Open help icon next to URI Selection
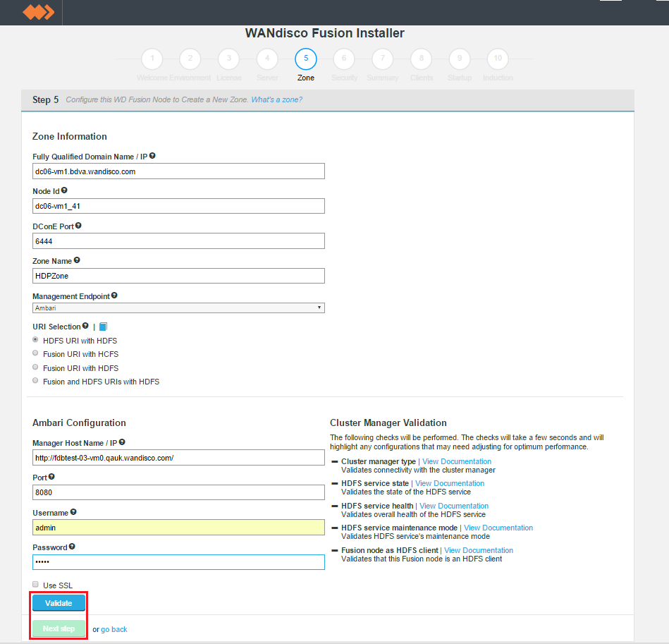This screenshot has width=669, height=644. [85, 326]
